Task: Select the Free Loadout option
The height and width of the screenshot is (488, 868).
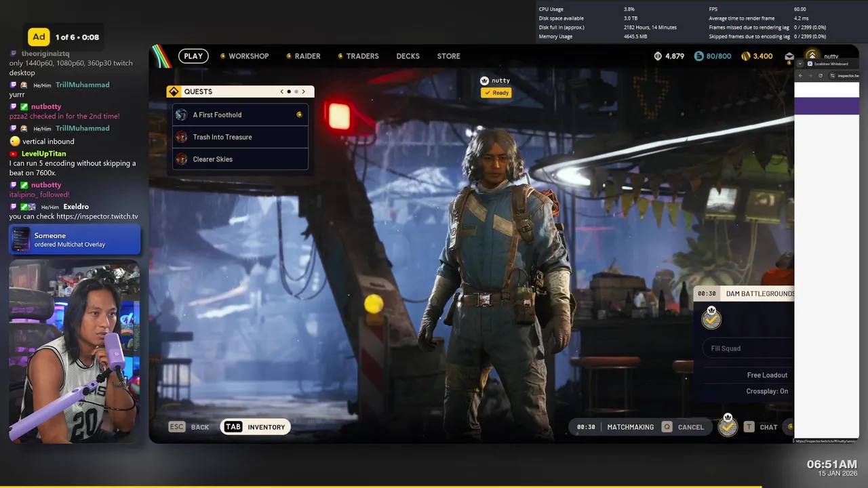Action: click(767, 375)
